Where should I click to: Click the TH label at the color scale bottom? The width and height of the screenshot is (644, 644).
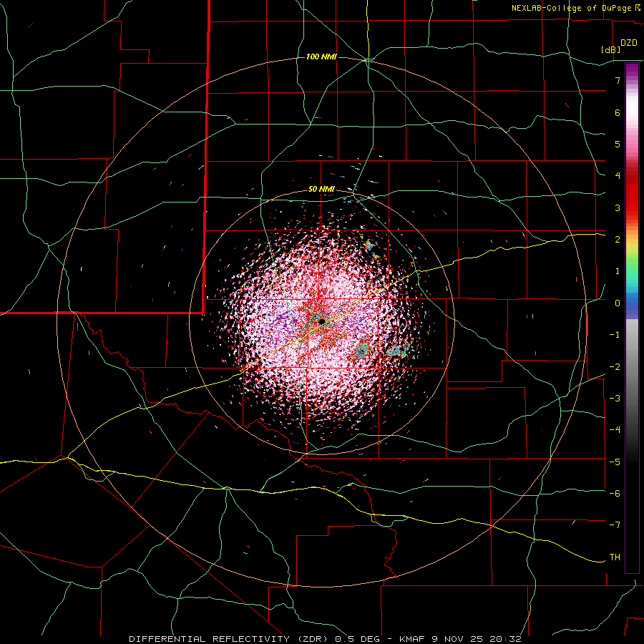[615, 557]
